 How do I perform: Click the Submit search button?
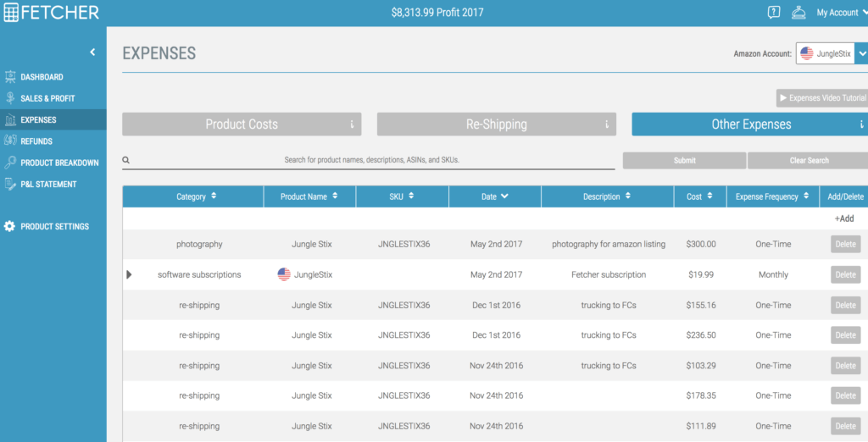click(x=684, y=160)
